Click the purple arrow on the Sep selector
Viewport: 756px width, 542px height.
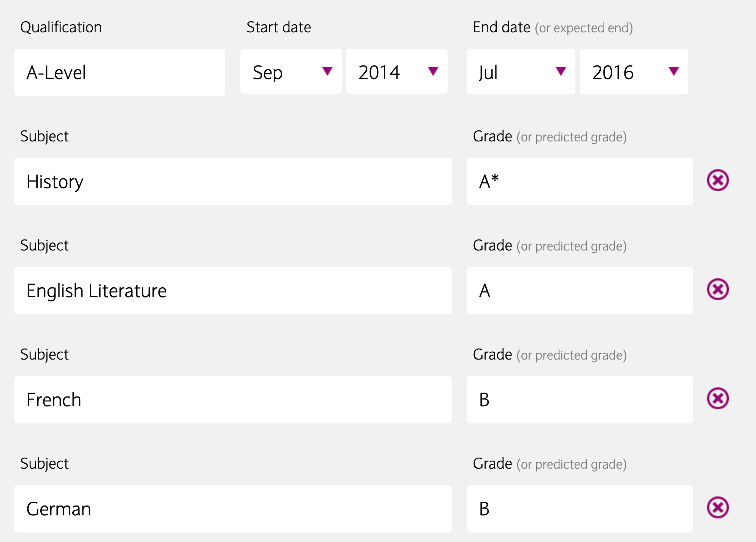pyautogui.click(x=327, y=71)
